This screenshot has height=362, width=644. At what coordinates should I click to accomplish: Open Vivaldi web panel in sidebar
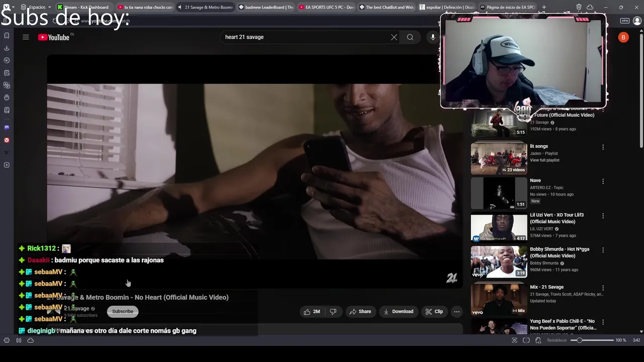[x=7, y=140]
